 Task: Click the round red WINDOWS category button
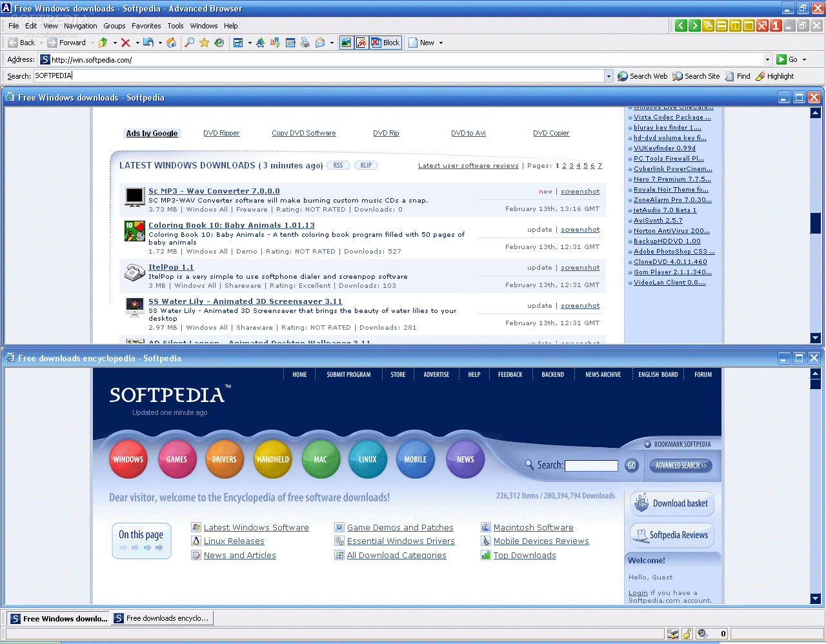(x=128, y=459)
